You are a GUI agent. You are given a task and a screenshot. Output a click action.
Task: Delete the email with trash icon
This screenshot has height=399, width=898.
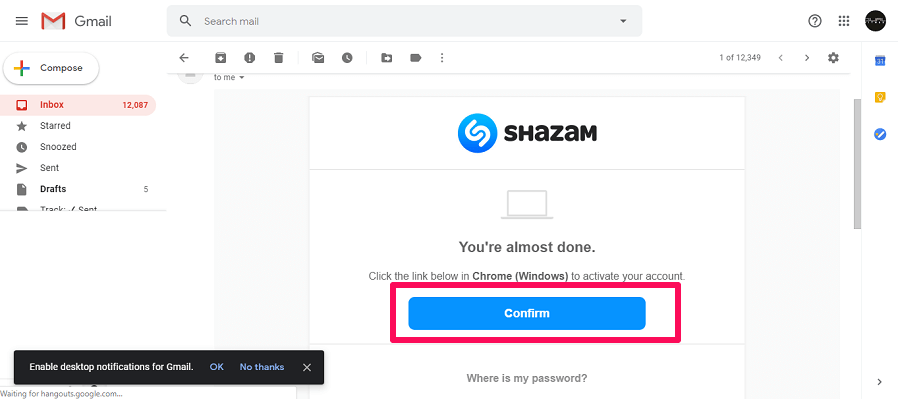tap(278, 58)
